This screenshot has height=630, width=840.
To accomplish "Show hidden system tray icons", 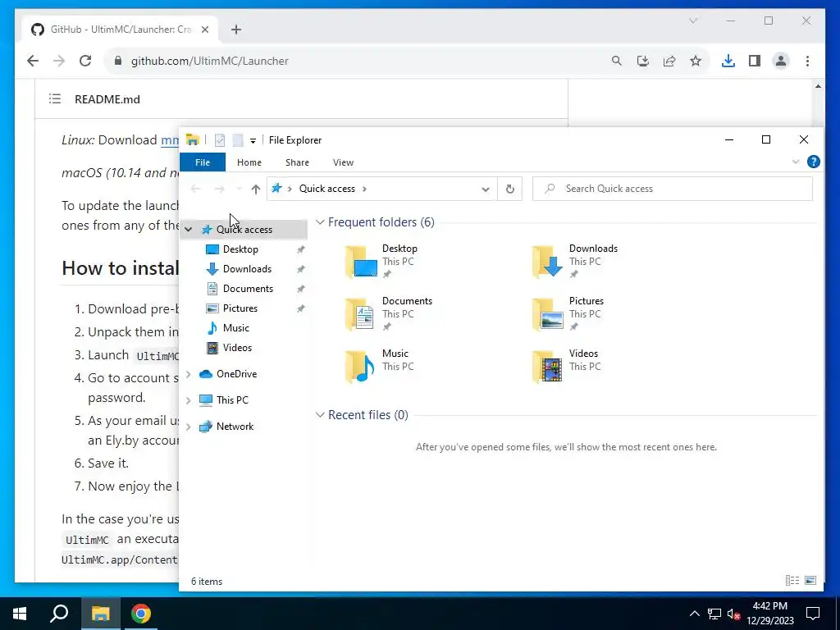I will (694, 614).
